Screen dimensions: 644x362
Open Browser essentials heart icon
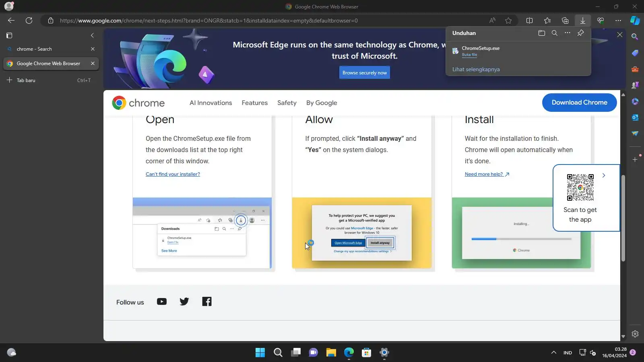coord(601,21)
